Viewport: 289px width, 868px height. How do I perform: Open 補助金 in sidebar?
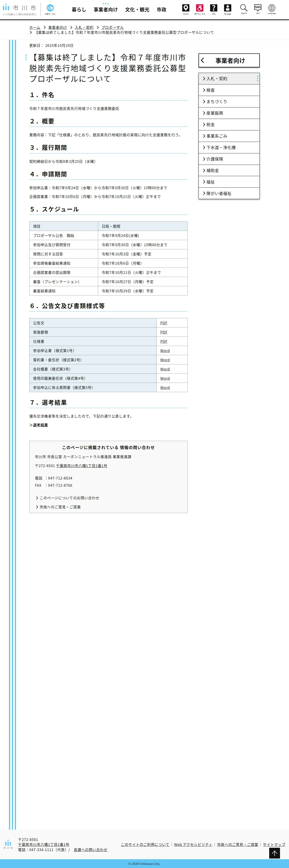coord(229,170)
